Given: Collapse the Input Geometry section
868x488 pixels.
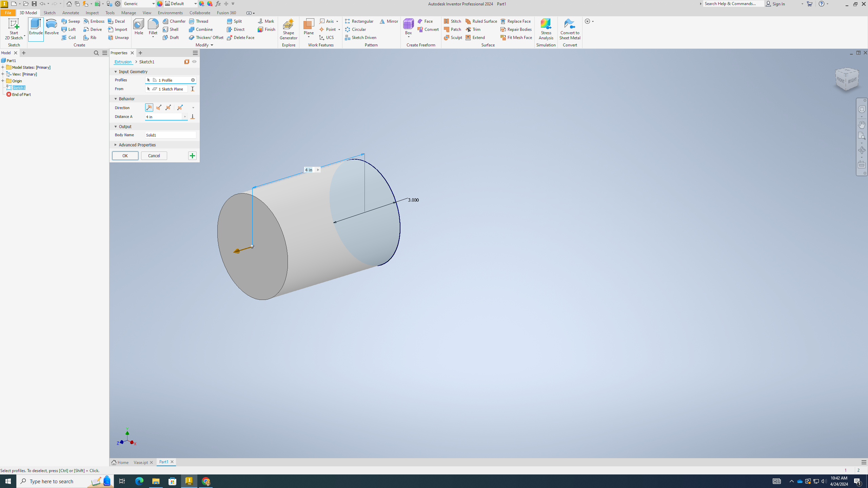Looking at the screenshot, I should pos(116,72).
